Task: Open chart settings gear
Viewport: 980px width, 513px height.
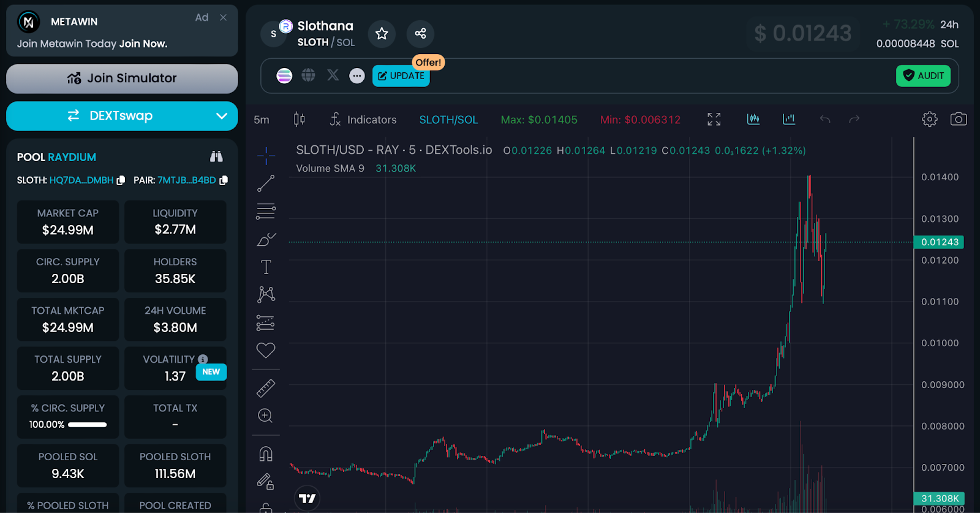Action: pos(930,120)
